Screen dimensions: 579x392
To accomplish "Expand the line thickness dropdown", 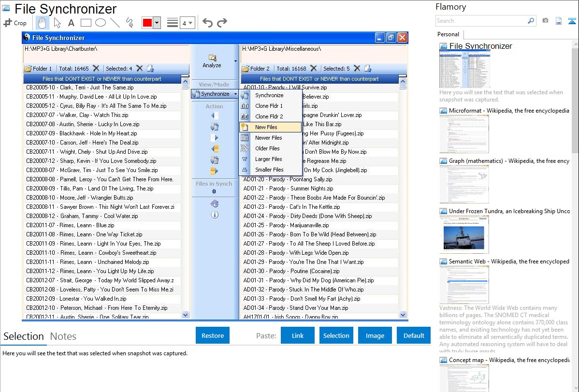I will (187, 23).
